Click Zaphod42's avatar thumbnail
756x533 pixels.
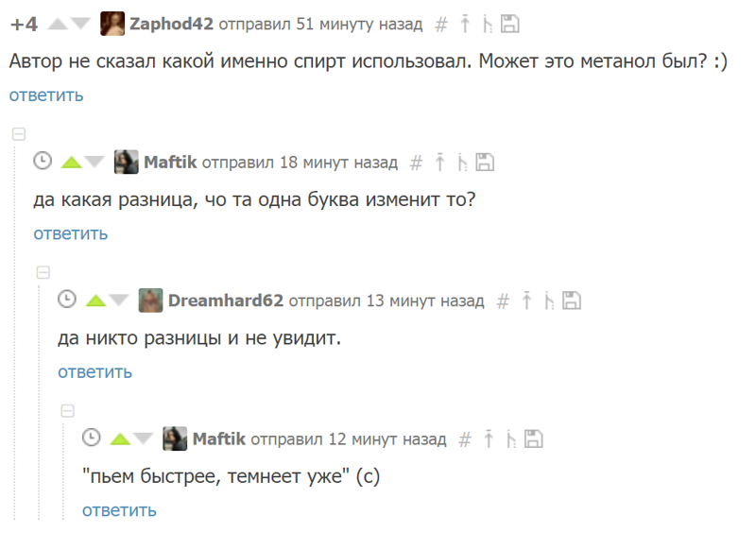pos(112,25)
